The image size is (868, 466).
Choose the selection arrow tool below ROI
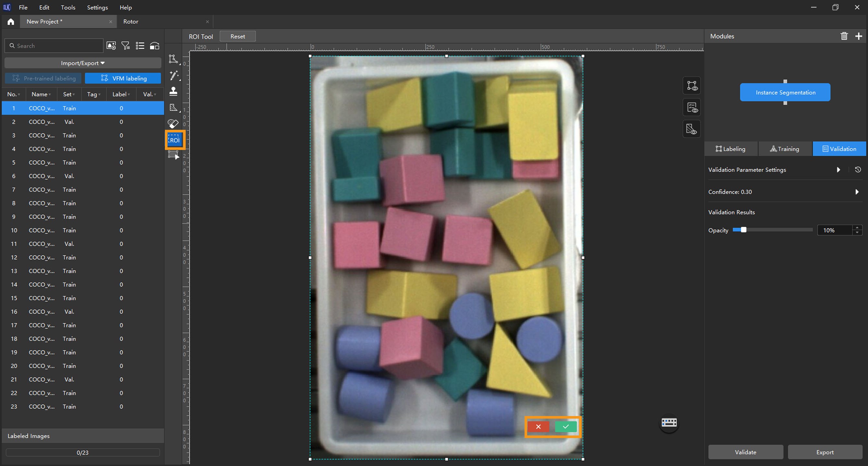pos(173,155)
